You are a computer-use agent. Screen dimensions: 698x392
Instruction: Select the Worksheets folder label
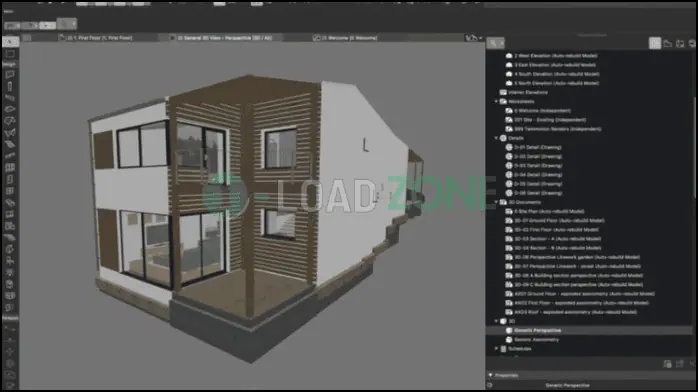[x=521, y=101]
